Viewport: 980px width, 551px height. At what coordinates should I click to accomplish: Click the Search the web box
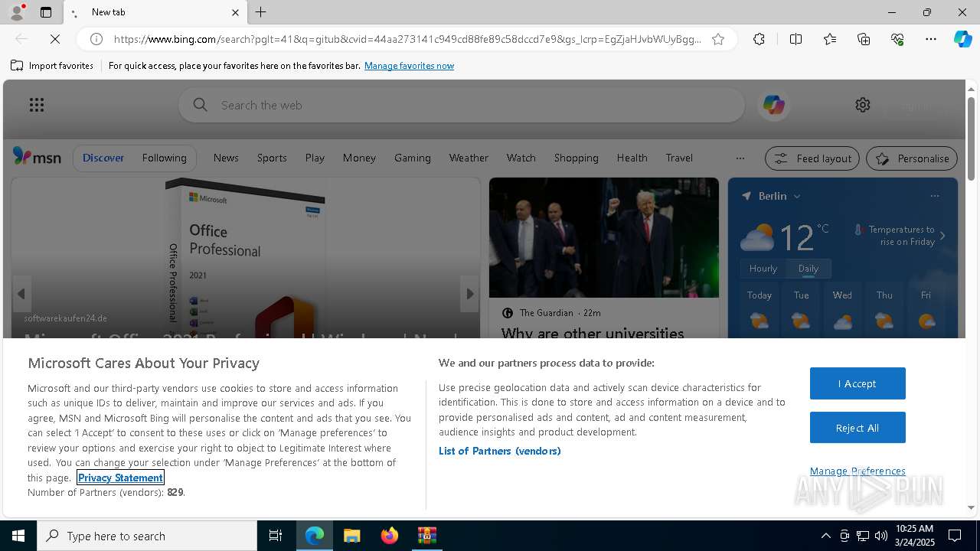[x=462, y=105]
